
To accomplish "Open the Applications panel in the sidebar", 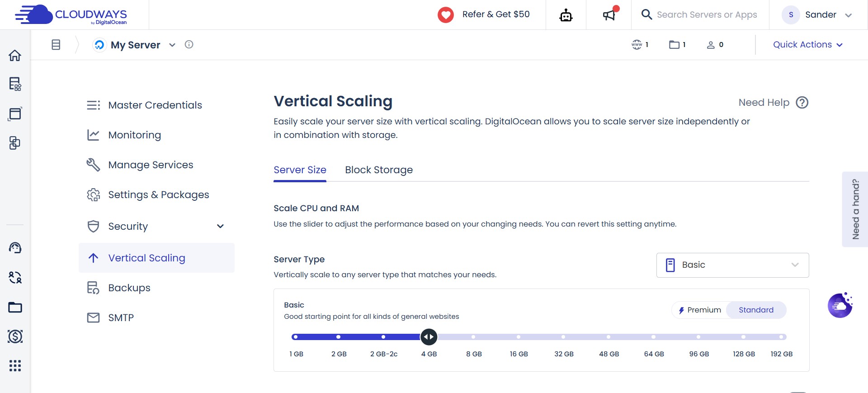I will coord(15,114).
